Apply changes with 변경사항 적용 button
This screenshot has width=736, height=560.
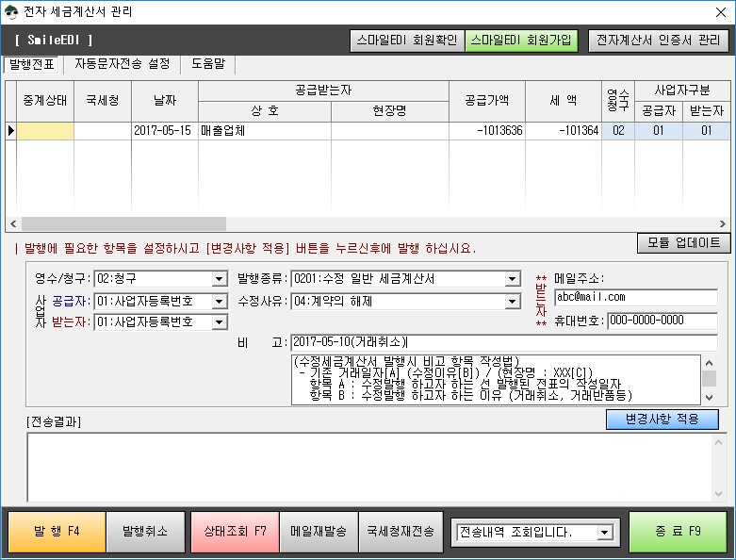pos(662,420)
